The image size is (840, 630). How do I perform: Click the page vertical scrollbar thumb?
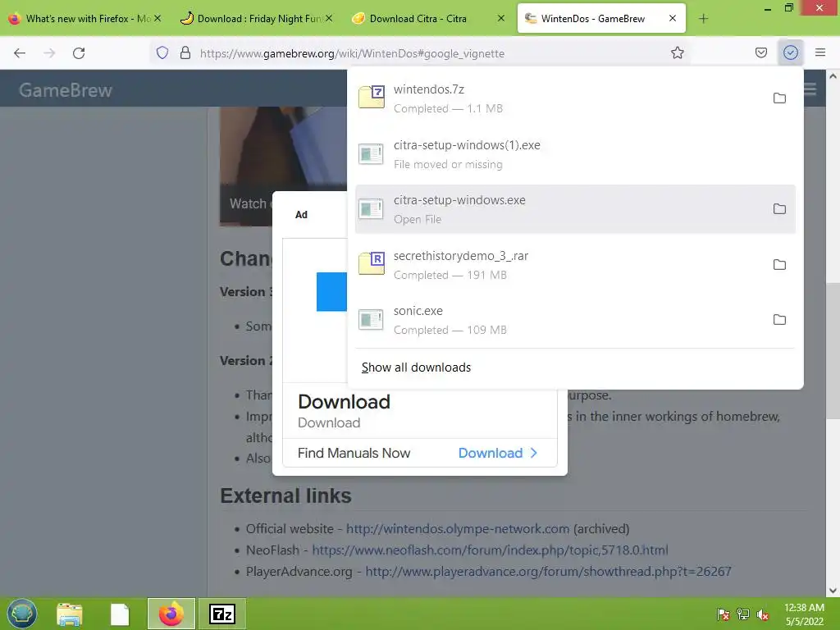(833, 351)
